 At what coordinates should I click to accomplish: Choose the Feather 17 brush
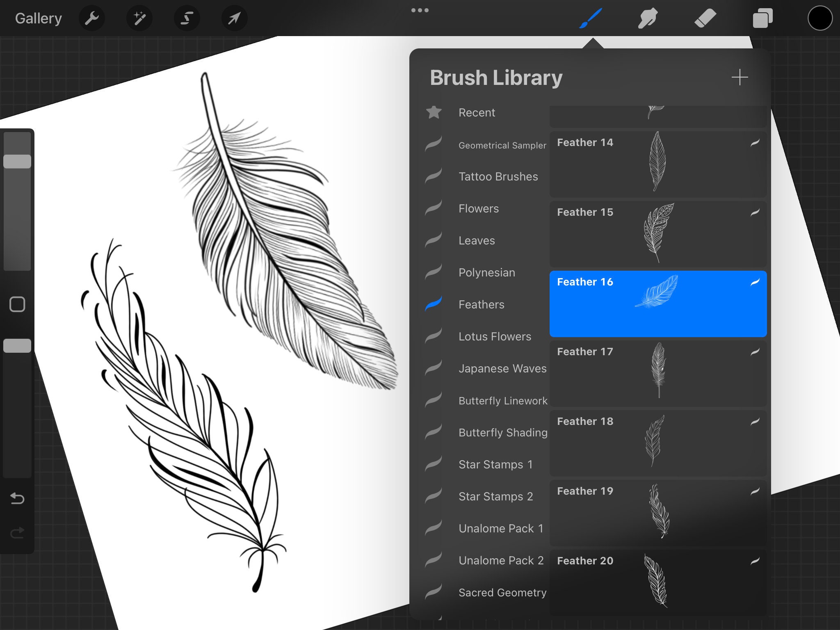tap(658, 374)
